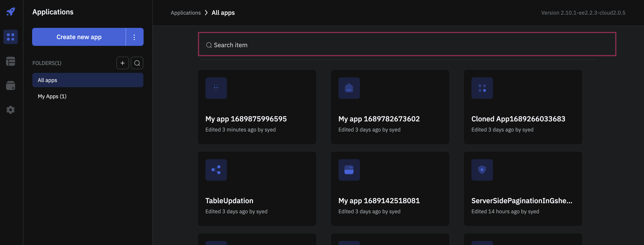Click the shield icon on ServerSidePaginationInGshe app
The image size is (644, 245).
(x=482, y=170)
